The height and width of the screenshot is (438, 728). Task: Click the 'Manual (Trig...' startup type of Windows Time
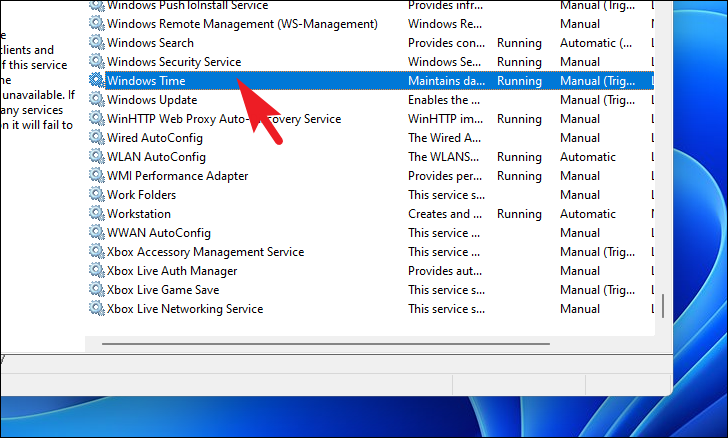pos(598,81)
